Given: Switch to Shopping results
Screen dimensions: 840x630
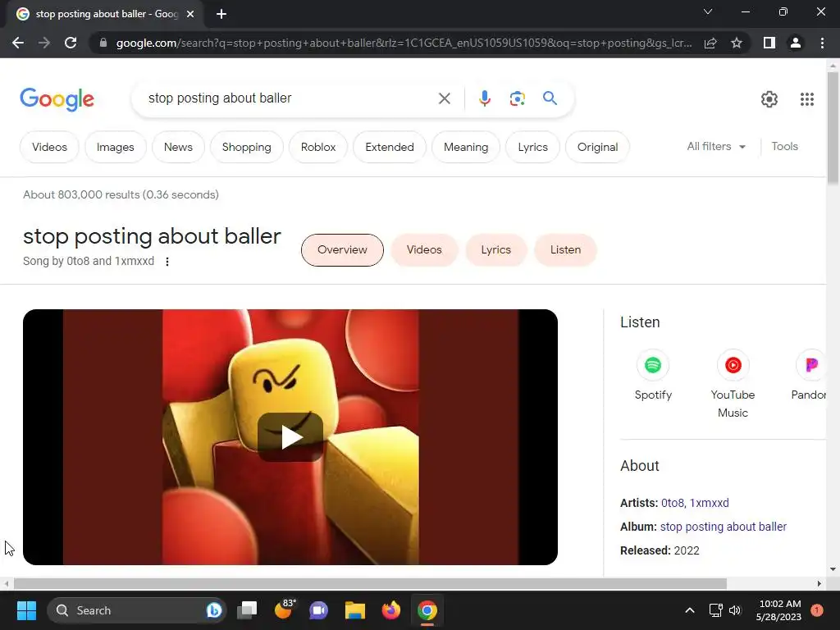Looking at the screenshot, I should 246,147.
